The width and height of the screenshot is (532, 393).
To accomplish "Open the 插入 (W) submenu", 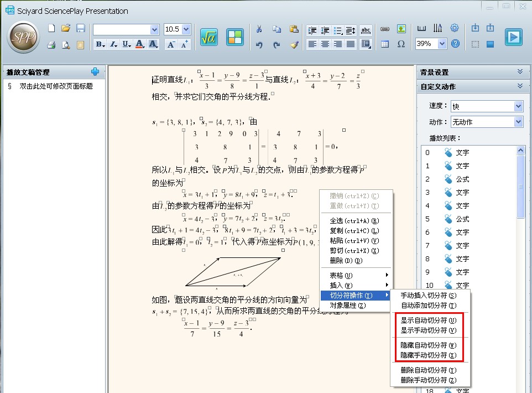I will pyautogui.click(x=355, y=285).
